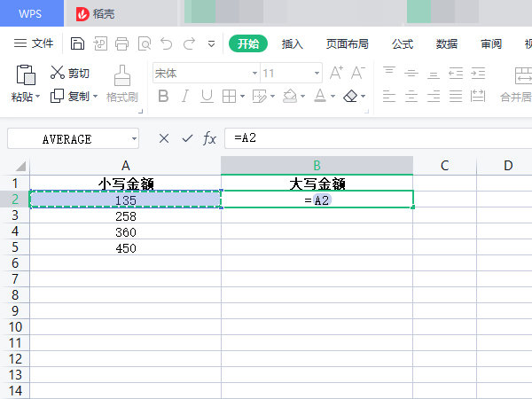Toggle align left
This screenshot has width=532, height=399.
click(x=389, y=97)
